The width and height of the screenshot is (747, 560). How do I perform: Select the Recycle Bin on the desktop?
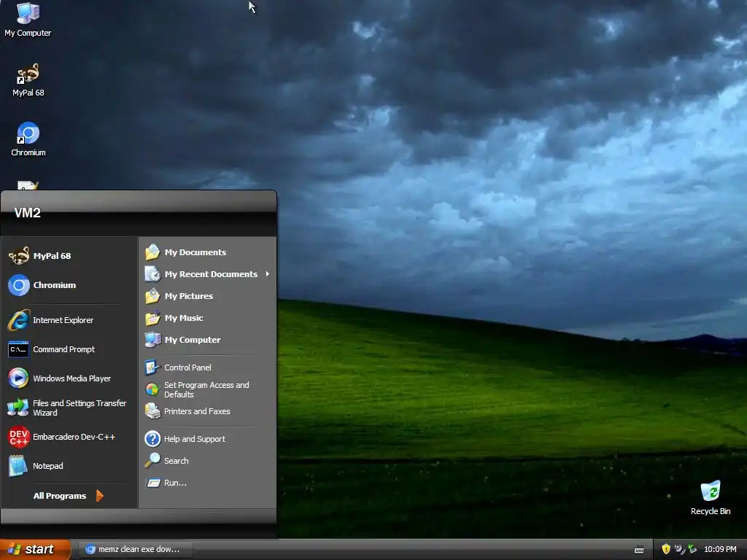coord(711,498)
